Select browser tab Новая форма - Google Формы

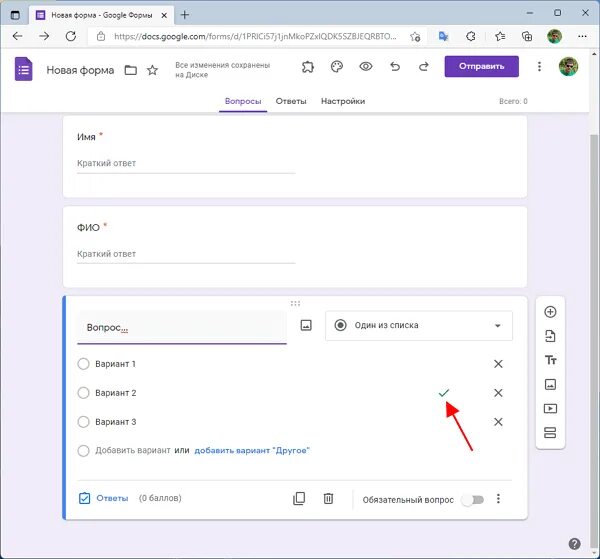pyautogui.click(x=100, y=15)
